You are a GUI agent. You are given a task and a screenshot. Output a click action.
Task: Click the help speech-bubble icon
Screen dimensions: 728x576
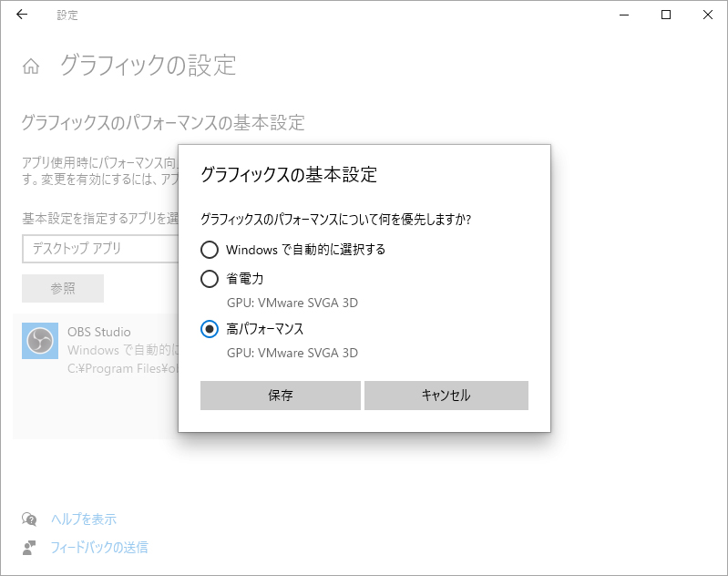click(x=30, y=519)
